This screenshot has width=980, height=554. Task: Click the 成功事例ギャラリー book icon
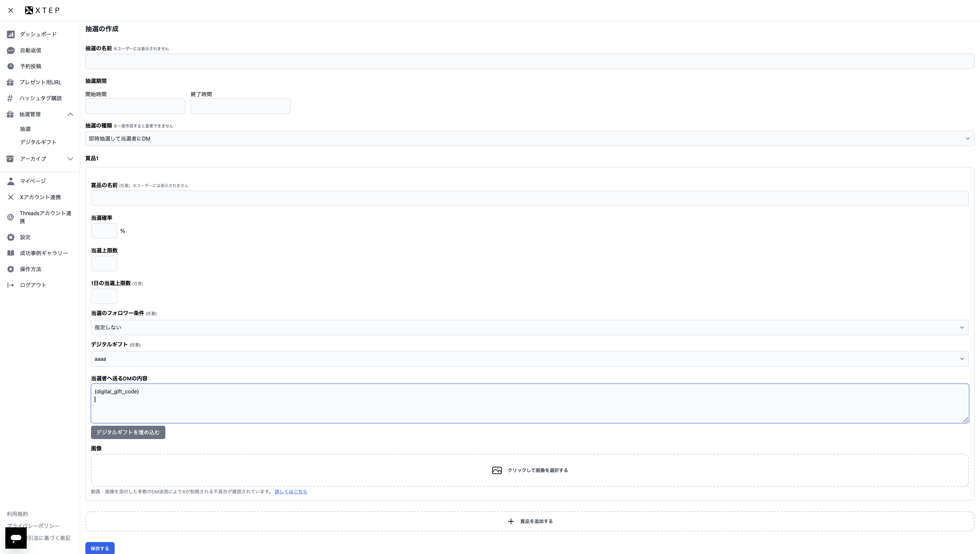pyautogui.click(x=11, y=253)
